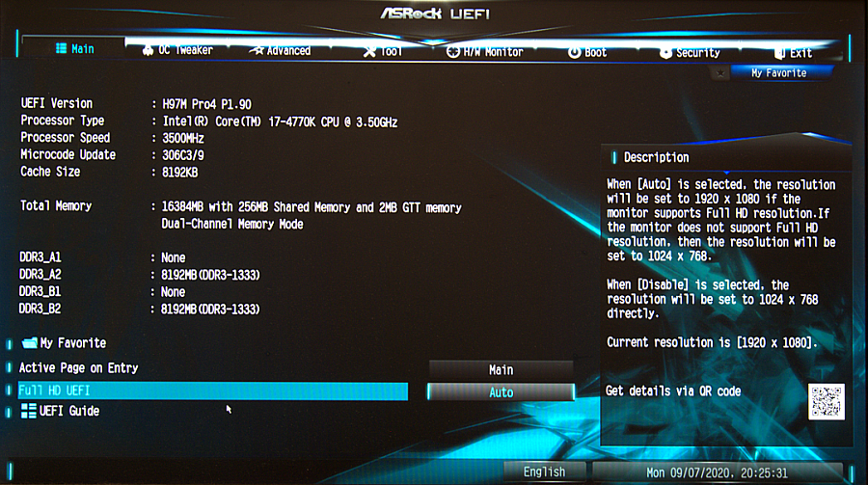This screenshot has width=868, height=485.
Task: Click the My Favorite button at top right
Action: [x=781, y=73]
